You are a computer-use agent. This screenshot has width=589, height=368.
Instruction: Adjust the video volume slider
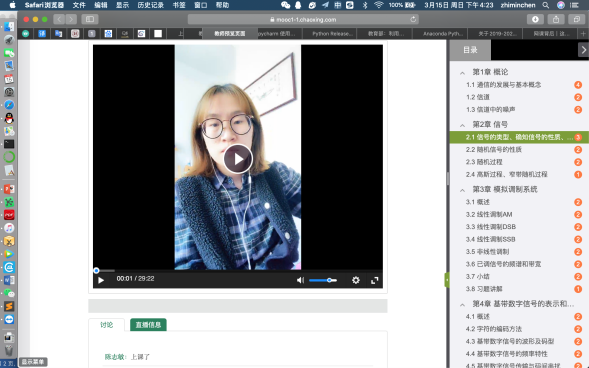coord(323,280)
